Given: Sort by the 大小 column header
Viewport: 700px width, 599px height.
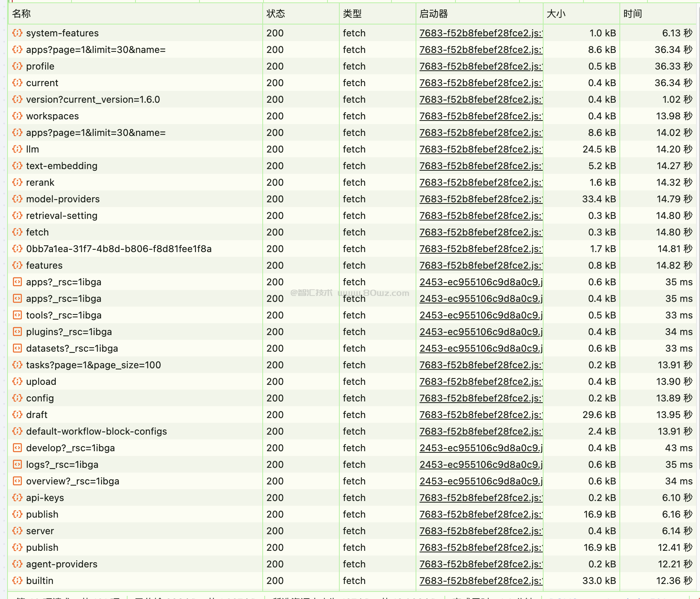Looking at the screenshot, I should (x=556, y=14).
